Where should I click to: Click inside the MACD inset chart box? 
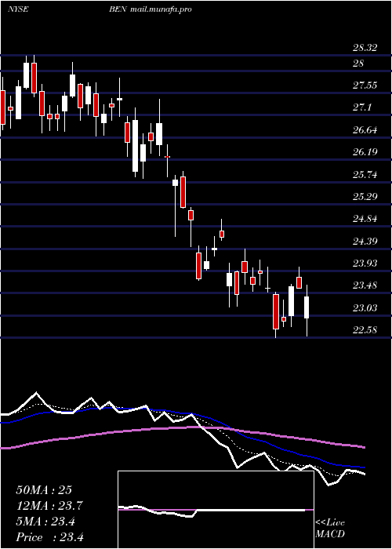point(216,510)
